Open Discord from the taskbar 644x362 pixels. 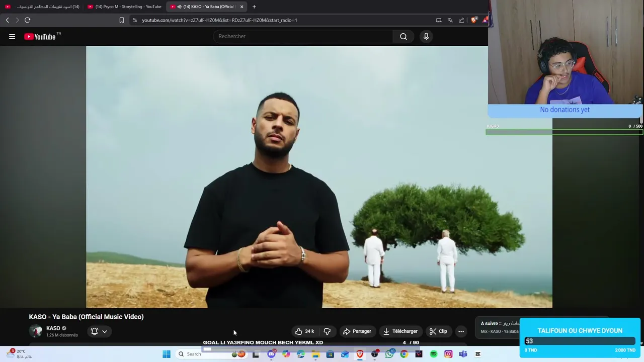pos(271,354)
